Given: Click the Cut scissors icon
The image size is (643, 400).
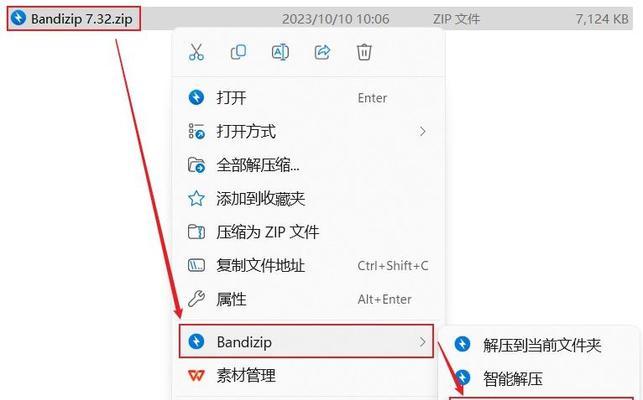Looking at the screenshot, I should 196,52.
